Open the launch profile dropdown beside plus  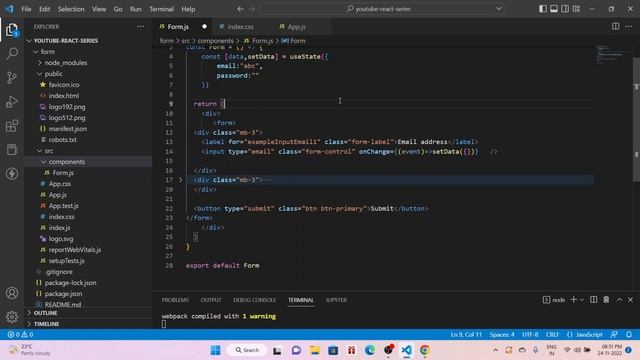[582, 300]
